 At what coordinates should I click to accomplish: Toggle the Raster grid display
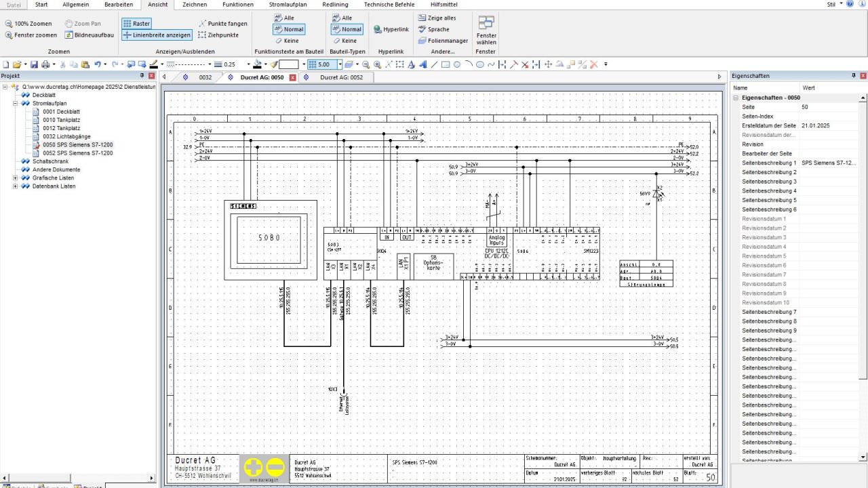click(137, 24)
